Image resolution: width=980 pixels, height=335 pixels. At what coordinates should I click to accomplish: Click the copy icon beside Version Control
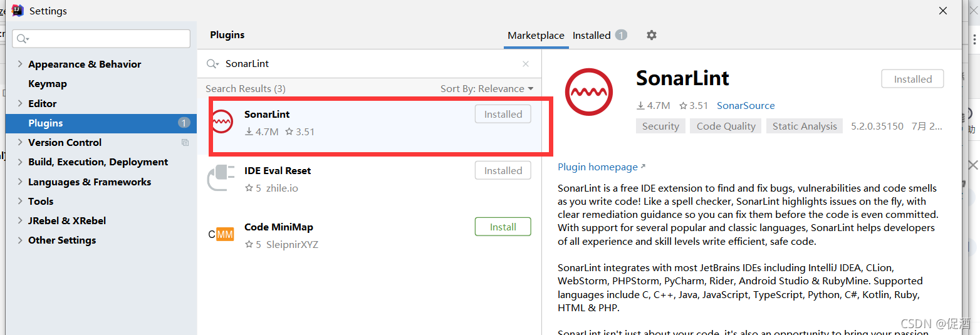click(x=185, y=143)
